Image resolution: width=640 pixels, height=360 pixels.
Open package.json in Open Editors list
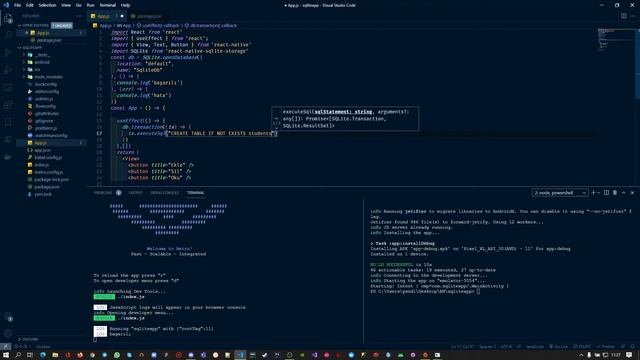pyautogui.click(x=49, y=40)
